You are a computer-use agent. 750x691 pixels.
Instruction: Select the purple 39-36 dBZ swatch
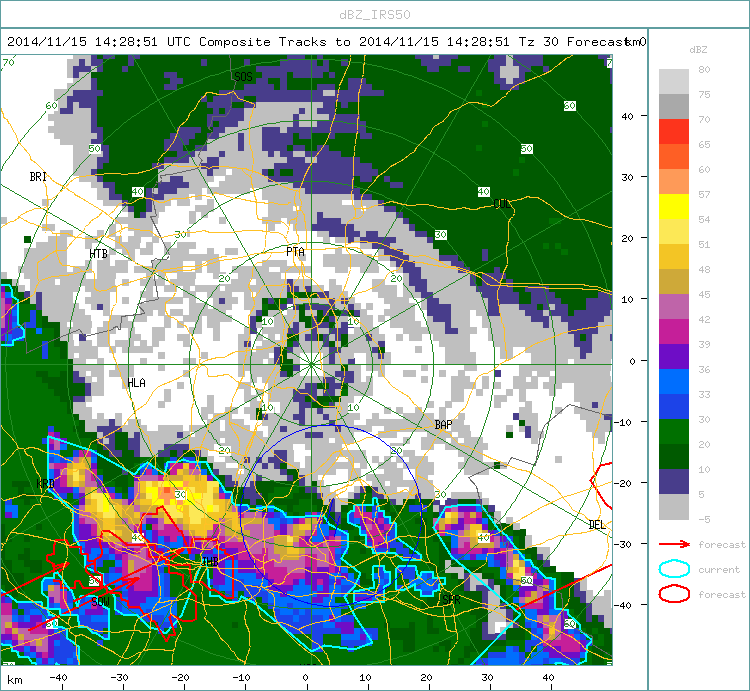pyautogui.click(x=674, y=356)
